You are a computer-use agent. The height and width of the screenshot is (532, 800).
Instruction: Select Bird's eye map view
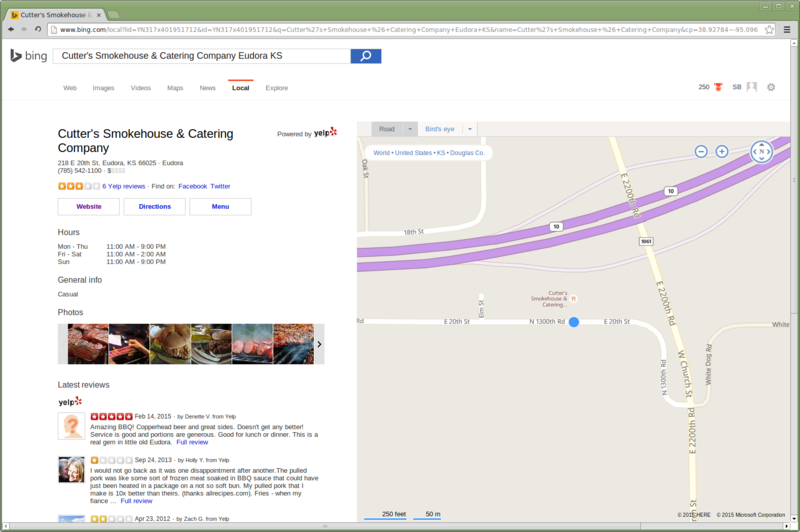440,129
